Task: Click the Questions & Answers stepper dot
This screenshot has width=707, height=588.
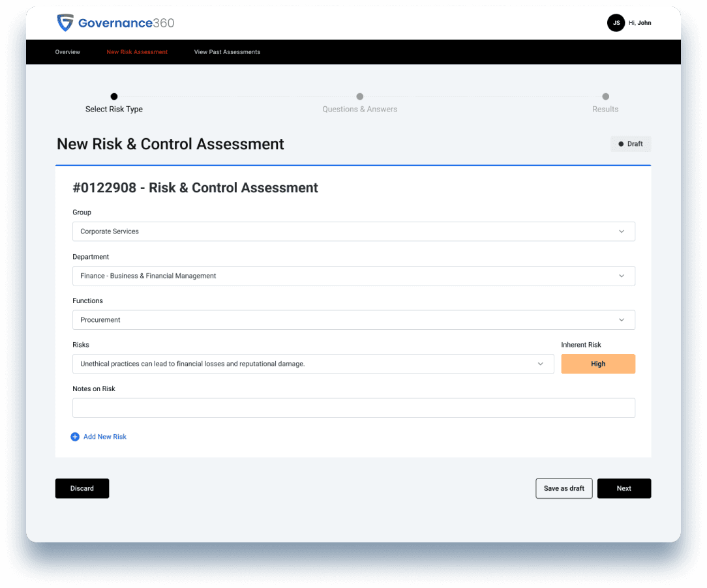Action: coord(359,96)
